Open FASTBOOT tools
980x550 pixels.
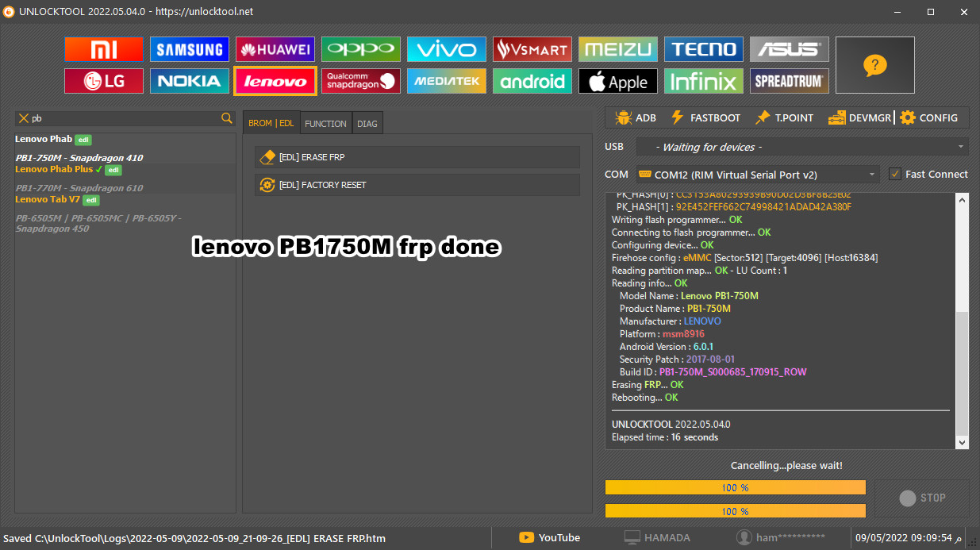[705, 117]
